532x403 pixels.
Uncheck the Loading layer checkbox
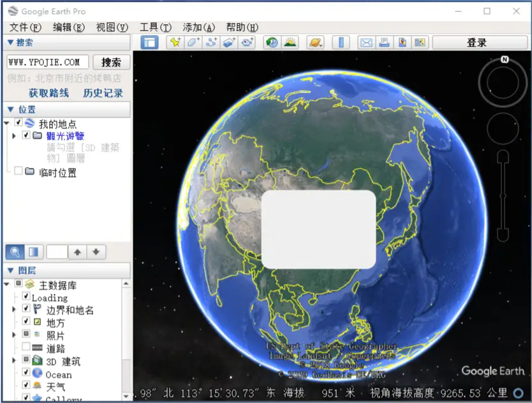26,296
